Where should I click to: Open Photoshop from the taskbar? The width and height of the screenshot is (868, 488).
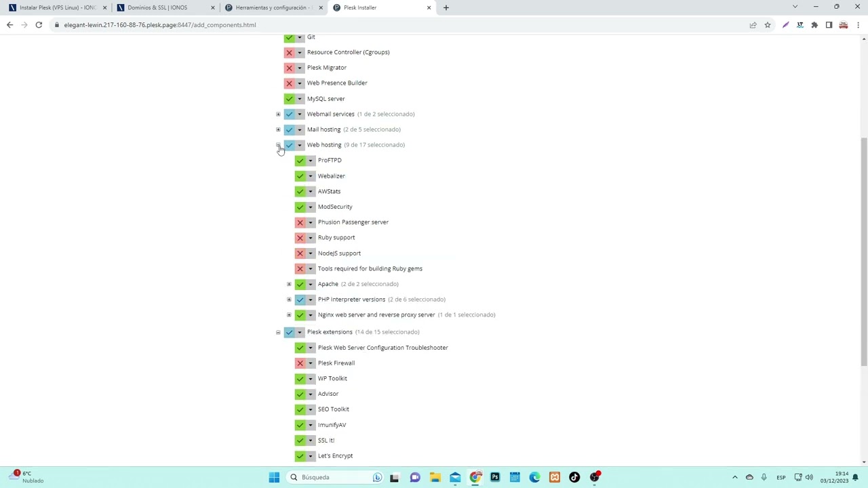[x=495, y=477]
